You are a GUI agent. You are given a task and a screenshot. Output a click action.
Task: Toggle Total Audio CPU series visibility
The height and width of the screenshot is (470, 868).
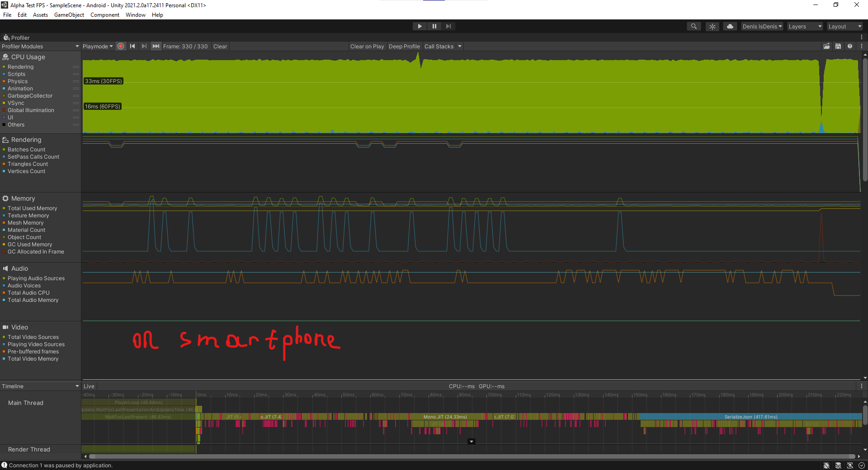pos(4,293)
